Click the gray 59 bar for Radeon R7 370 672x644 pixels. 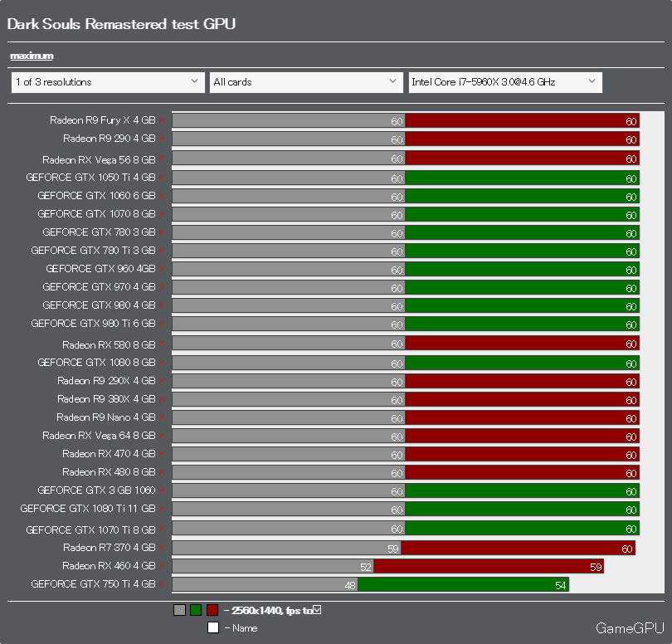[286, 548]
